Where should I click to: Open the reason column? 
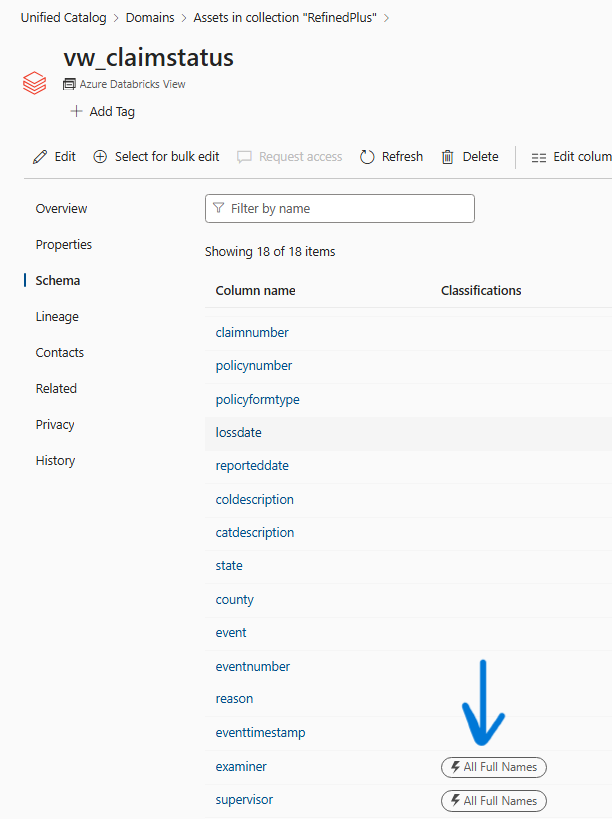tap(234, 699)
